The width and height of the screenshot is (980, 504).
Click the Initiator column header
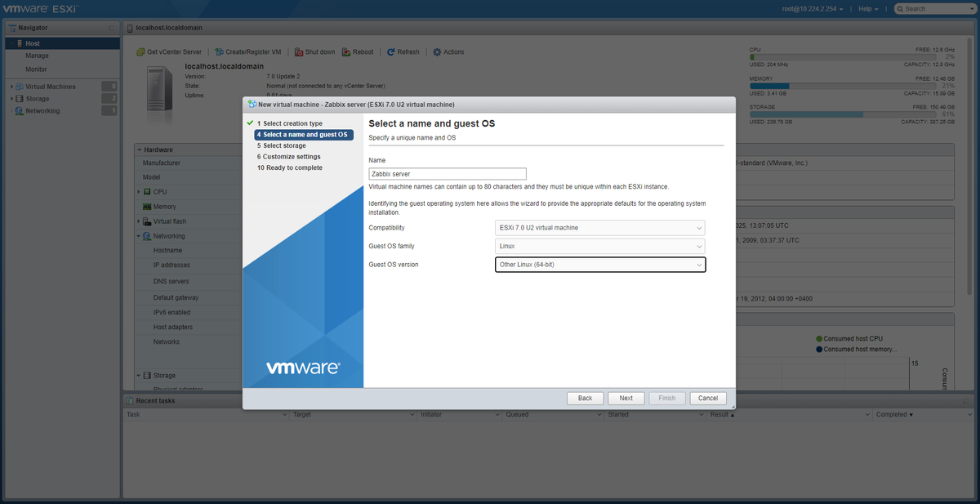[458, 415]
